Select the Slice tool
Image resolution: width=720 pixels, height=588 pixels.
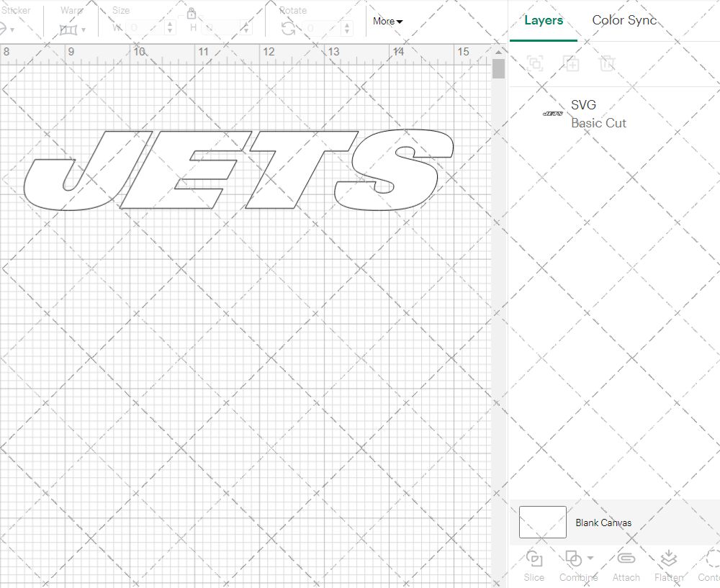pos(534,564)
